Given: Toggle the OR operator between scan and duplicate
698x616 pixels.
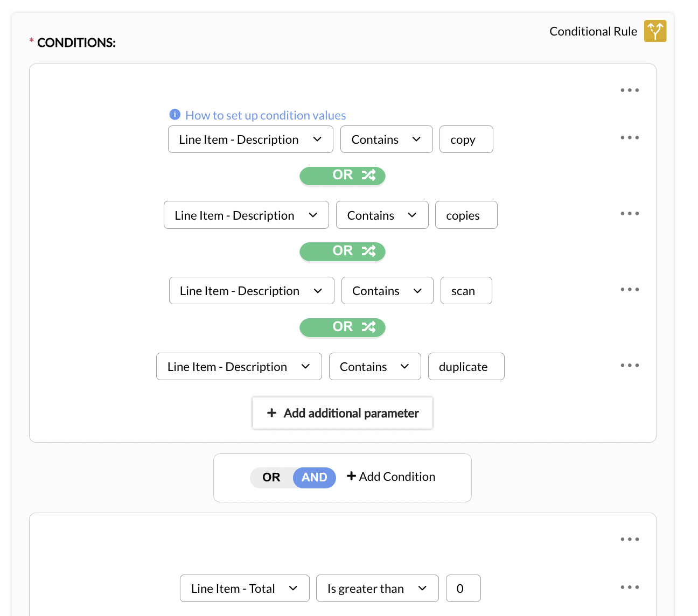Looking at the screenshot, I should [x=343, y=327].
